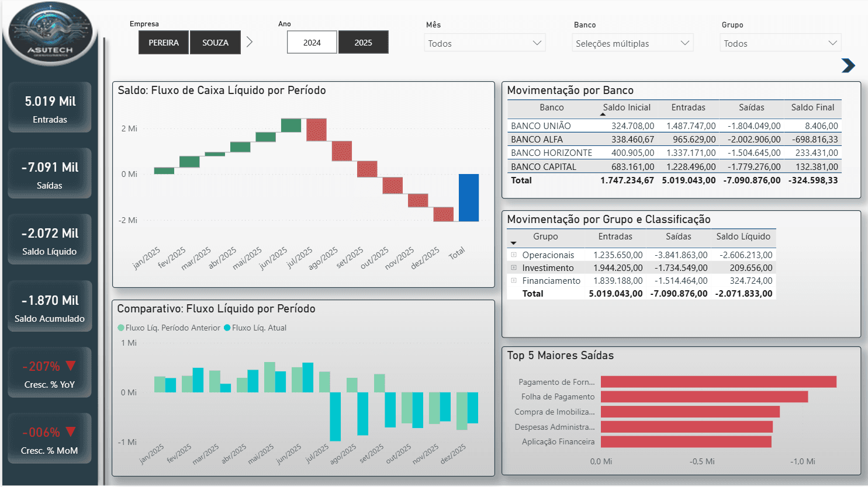
Task: Sort by Saldo Final column header
Action: (812, 107)
